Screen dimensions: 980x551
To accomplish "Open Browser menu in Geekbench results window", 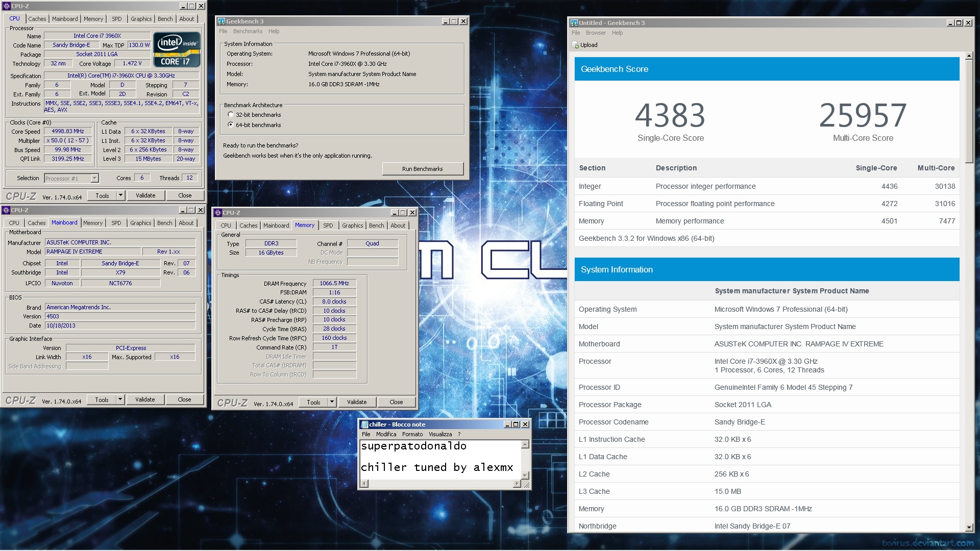I will click(596, 33).
